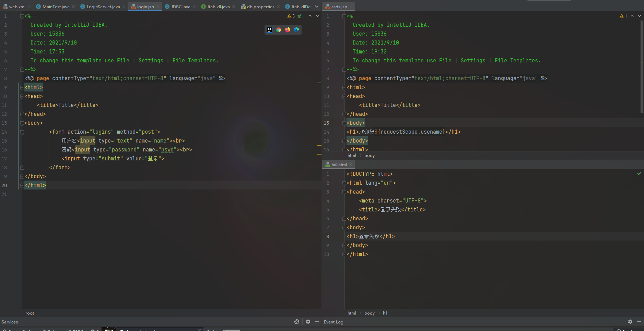
Task: Click root breadcrumb under login.jsp editor
Action: [30, 313]
